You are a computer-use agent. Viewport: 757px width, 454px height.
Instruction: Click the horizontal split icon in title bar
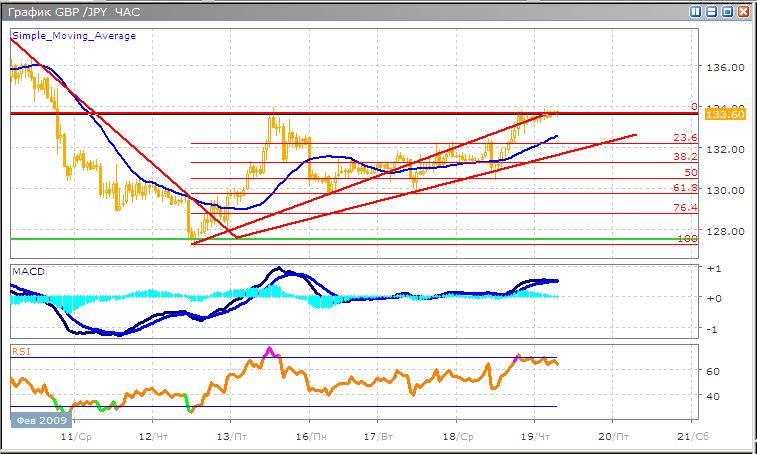click(x=710, y=12)
